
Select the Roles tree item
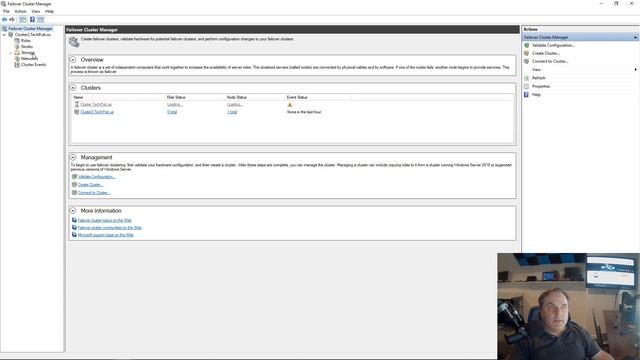[x=26, y=40]
